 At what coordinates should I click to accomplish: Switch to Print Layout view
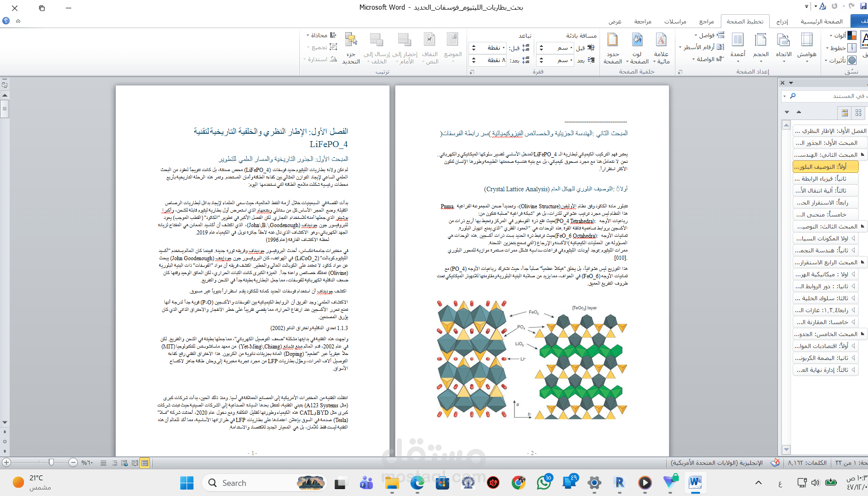coord(145,463)
